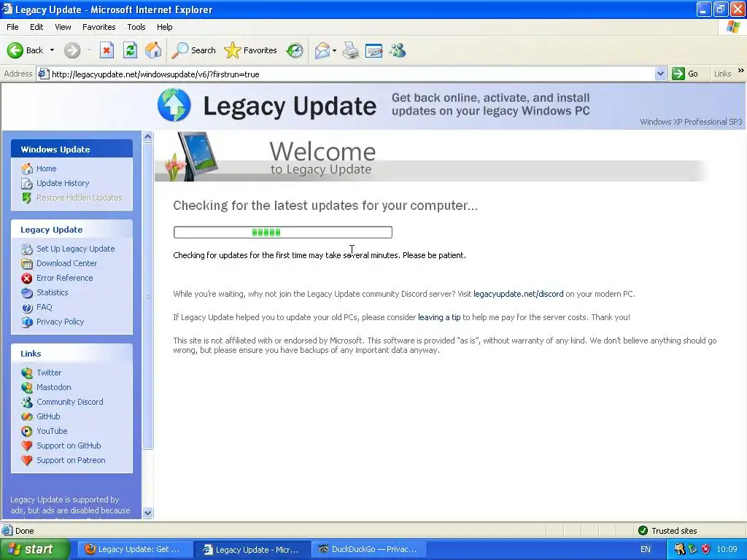Open the FAQ sidebar link
This screenshot has height=560, width=747.
pyautogui.click(x=44, y=307)
